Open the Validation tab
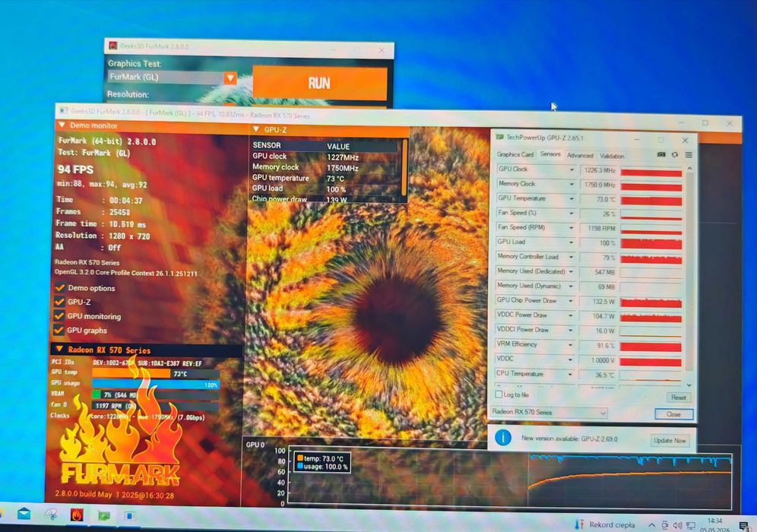The width and height of the screenshot is (757, 532). click(612, 156)
